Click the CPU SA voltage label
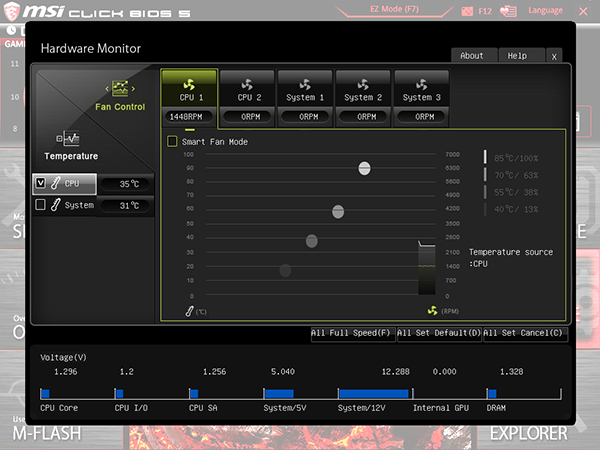This screenshot has width=600, height=450. point(203,408)
